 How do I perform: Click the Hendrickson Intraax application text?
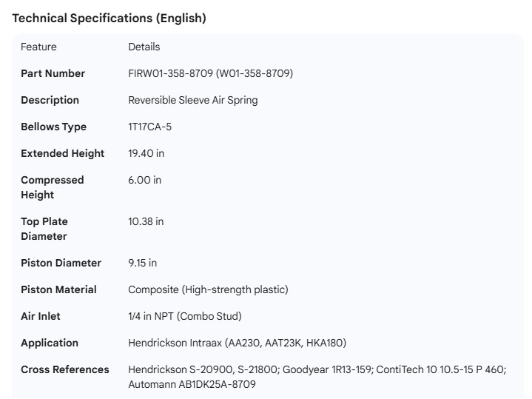point(237,343)
